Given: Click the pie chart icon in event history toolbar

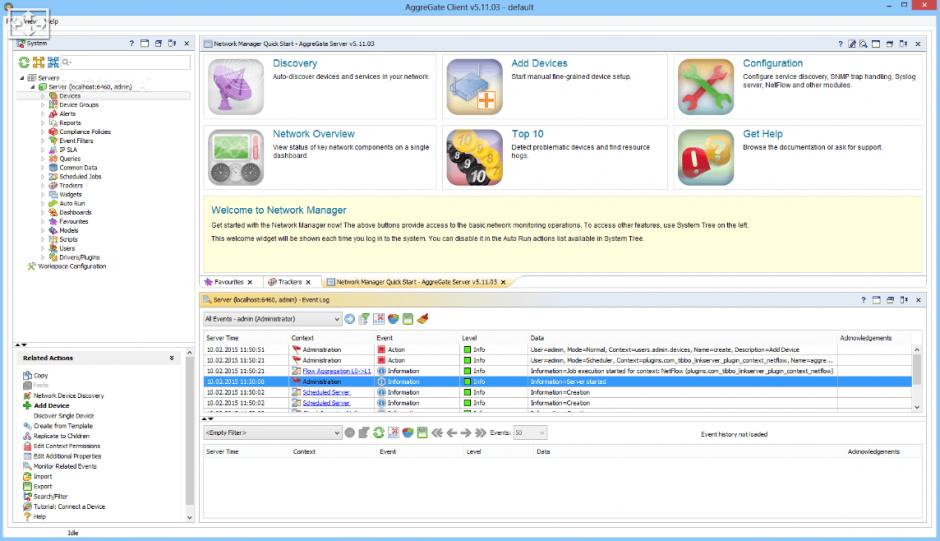Looking at the screenshot, I should click(x=408, y=432).
